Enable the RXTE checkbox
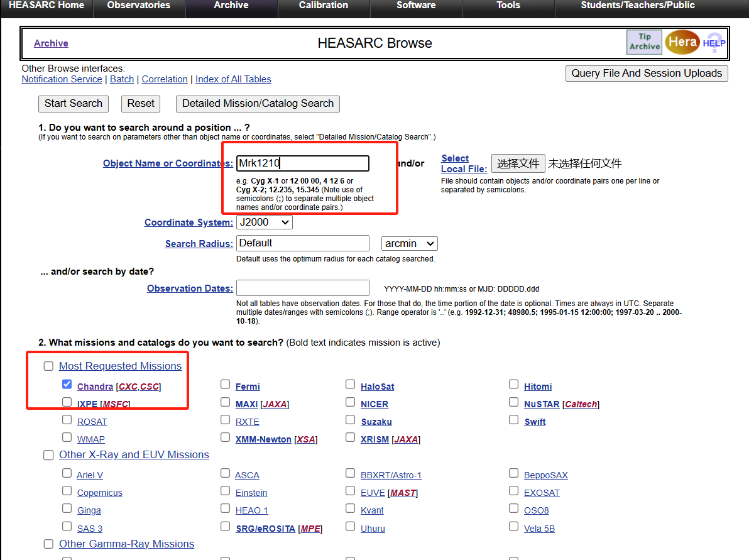749x560 pixels. click(x=225, y=419)
